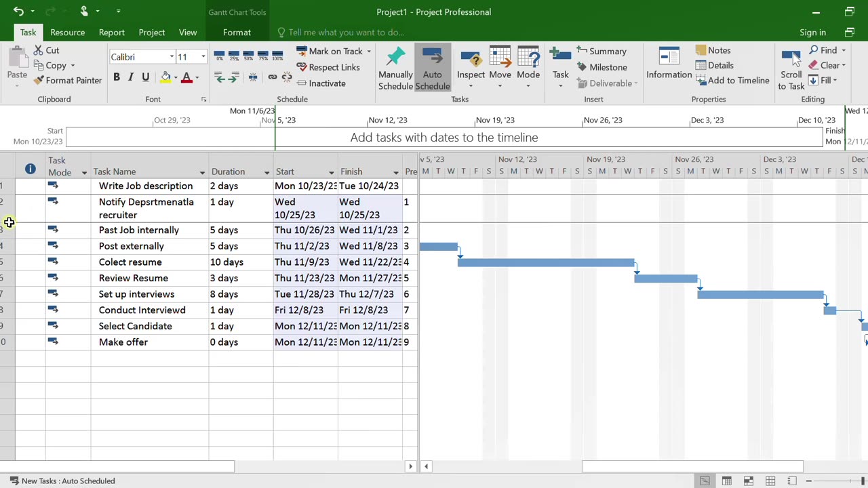This screenshot has height=488, width=868.
Task: Open the Task Mode column filter dropdown
Action: pyautogui.click(x=84, y=172)
